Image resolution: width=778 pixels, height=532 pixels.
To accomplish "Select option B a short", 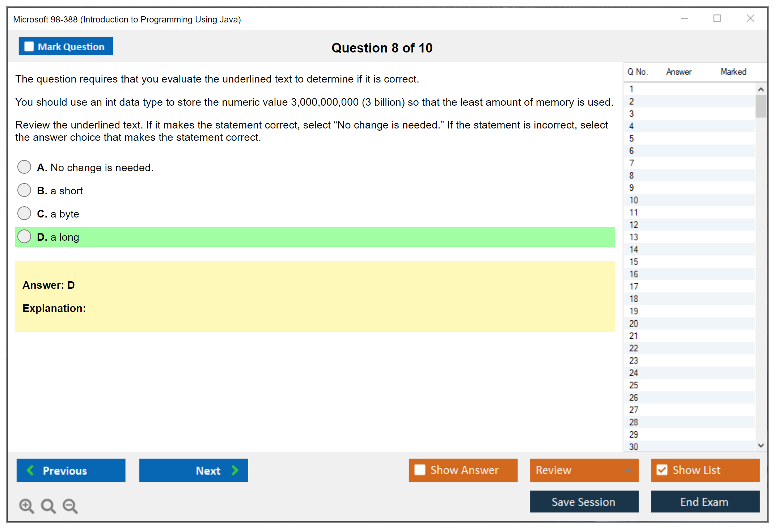I will tap(24, 190).
